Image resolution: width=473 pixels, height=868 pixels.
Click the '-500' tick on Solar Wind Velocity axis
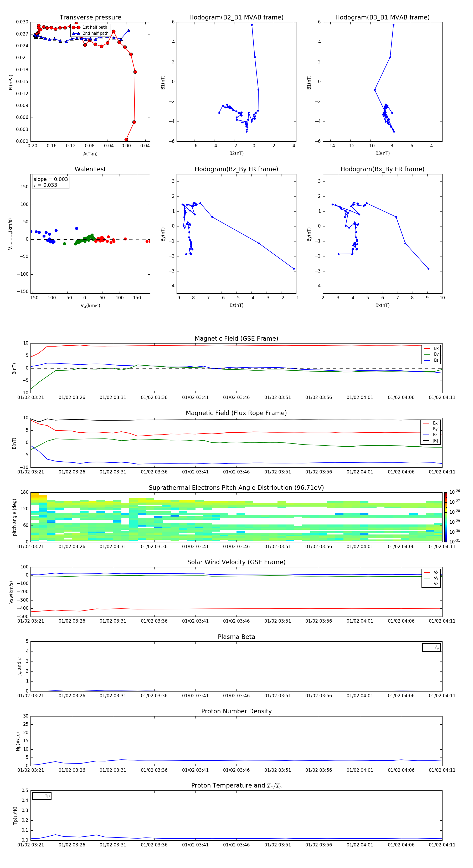pos(22,617)
